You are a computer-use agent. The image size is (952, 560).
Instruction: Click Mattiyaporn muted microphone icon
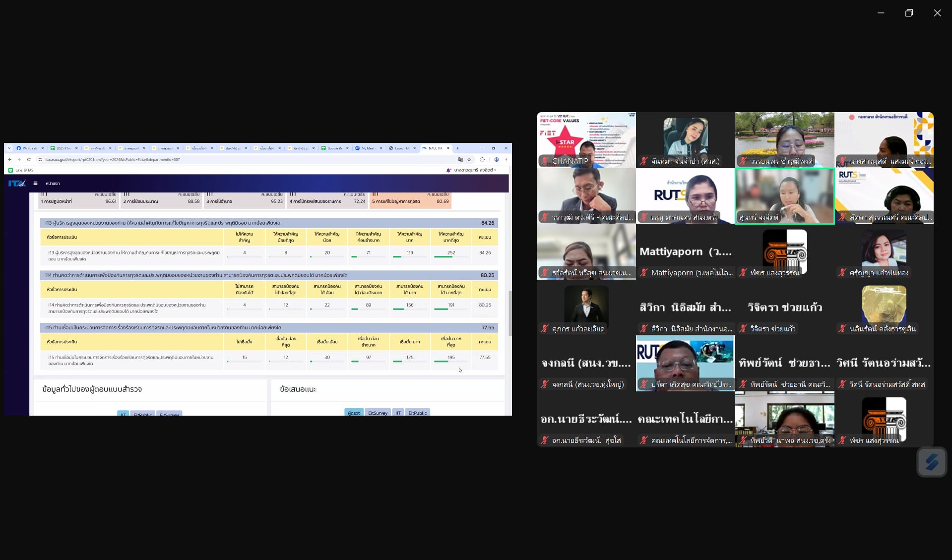coord(644,273)
